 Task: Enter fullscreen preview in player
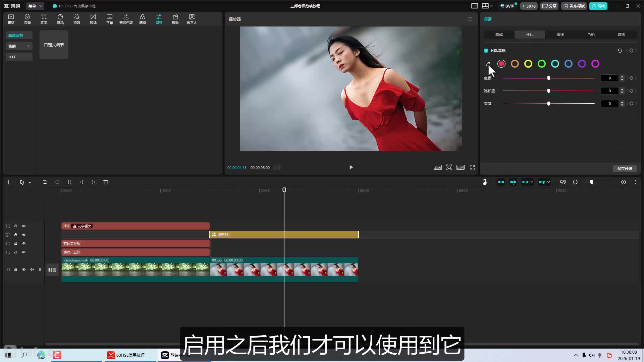tap(472, 167)
